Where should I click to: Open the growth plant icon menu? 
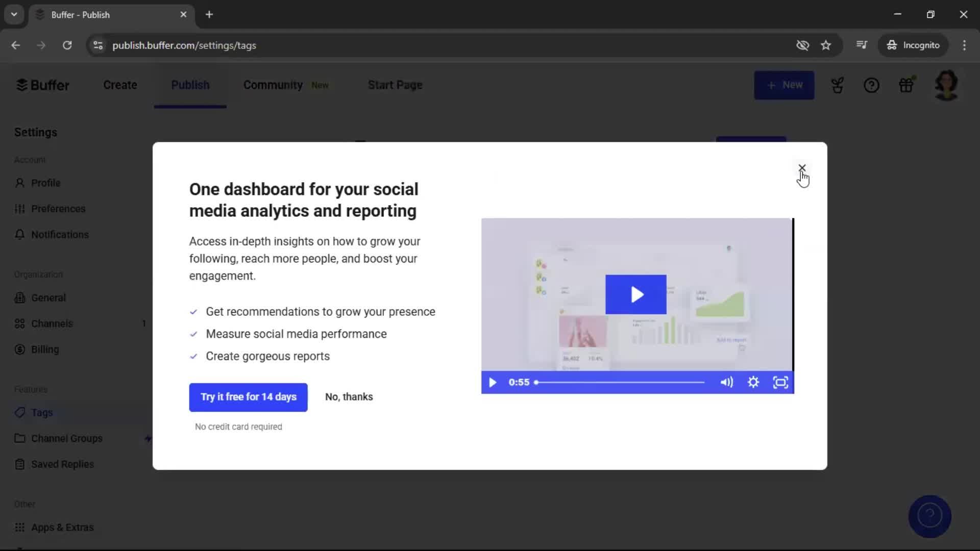838,85
